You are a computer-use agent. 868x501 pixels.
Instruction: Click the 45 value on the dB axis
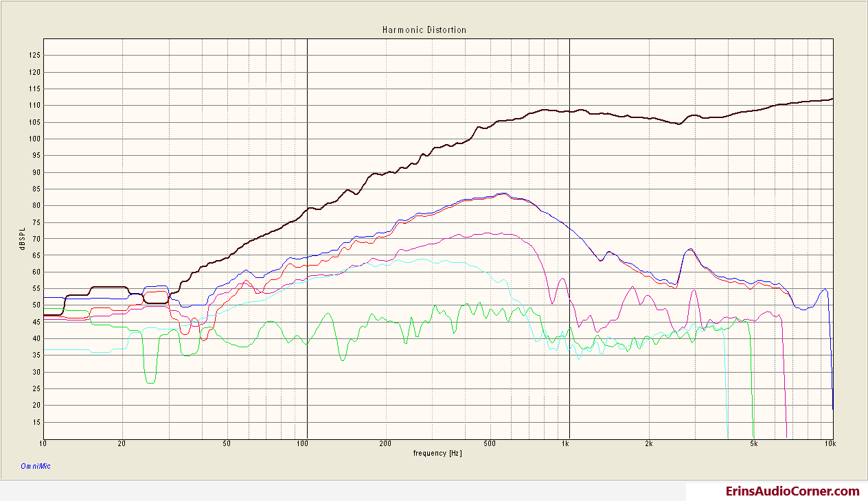(x=37, y=322)
